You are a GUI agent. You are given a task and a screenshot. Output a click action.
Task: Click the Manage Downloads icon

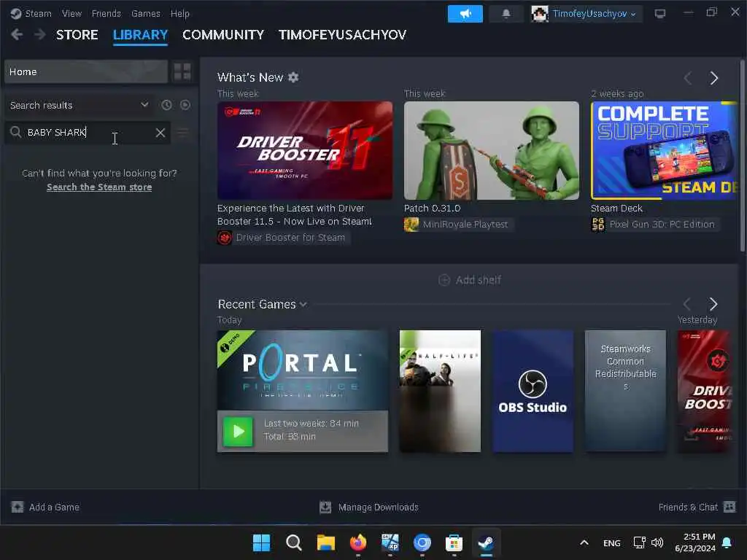325,507
